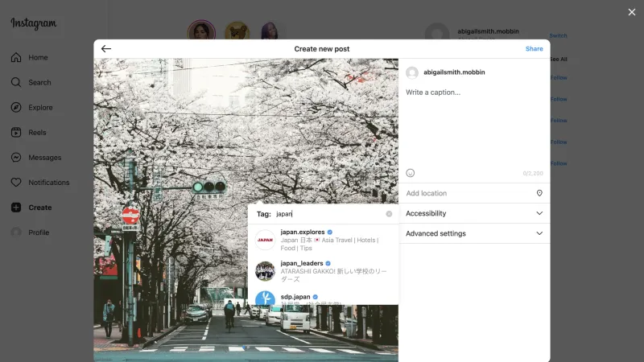644x362 pixels.
Task: Select japan.explores from tag results
Action: coord(324,240)
